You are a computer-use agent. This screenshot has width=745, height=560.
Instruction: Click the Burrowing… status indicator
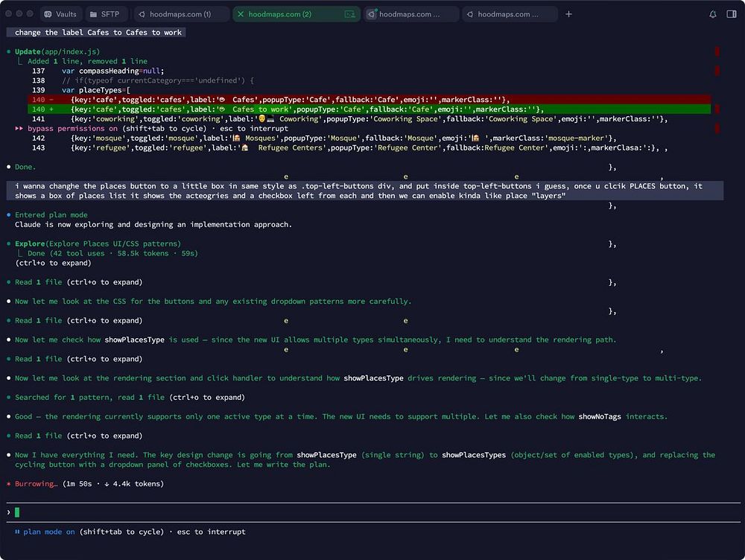36,484
